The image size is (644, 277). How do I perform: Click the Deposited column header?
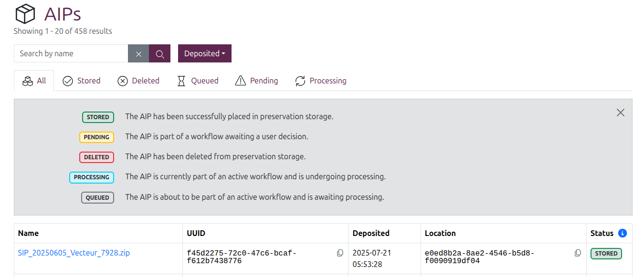(371, 233)
